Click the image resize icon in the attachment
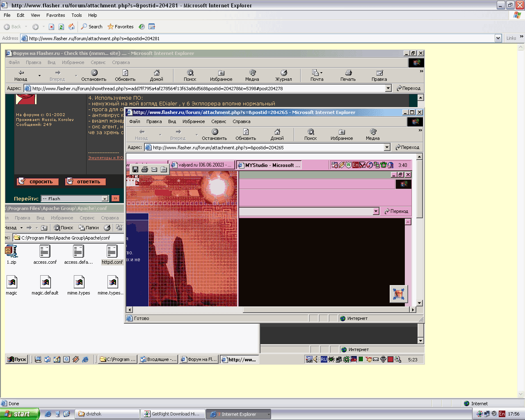Image resolution: width=525 pixels, height=420 pixels. [x=398, y=294]
